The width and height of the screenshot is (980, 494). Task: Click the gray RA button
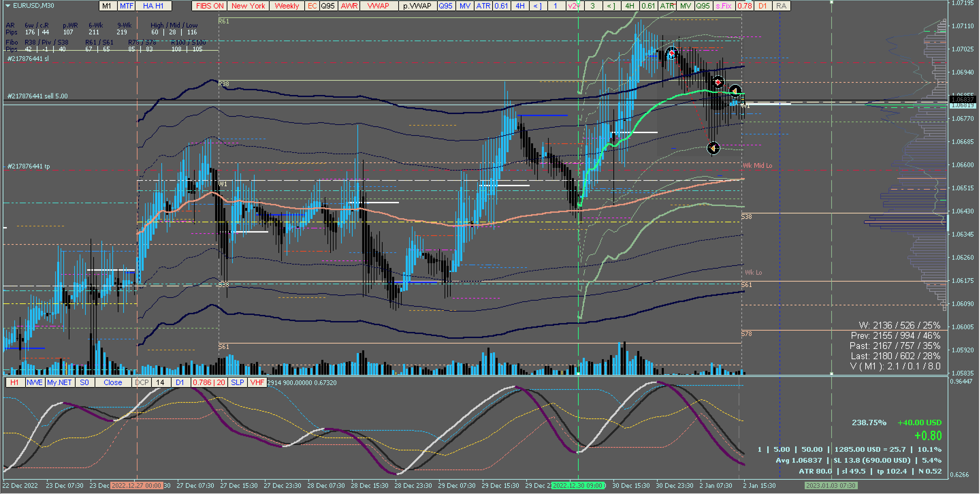[781, 6]
